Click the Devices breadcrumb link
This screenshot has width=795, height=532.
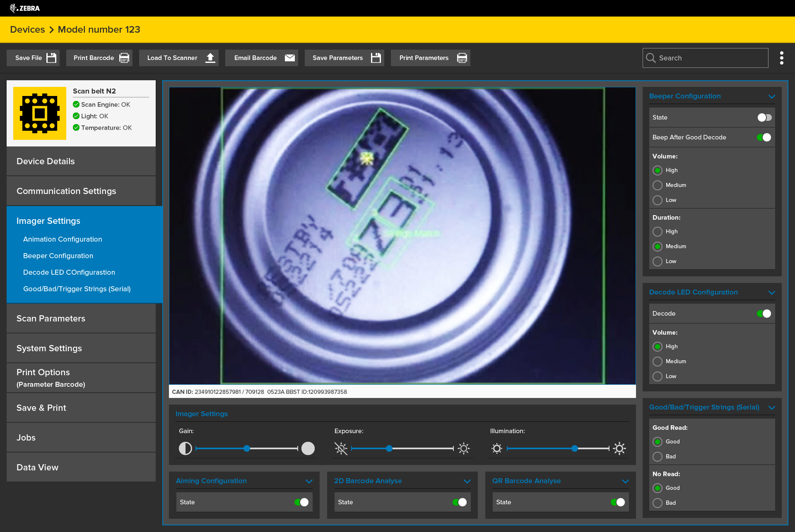[27, 30]
